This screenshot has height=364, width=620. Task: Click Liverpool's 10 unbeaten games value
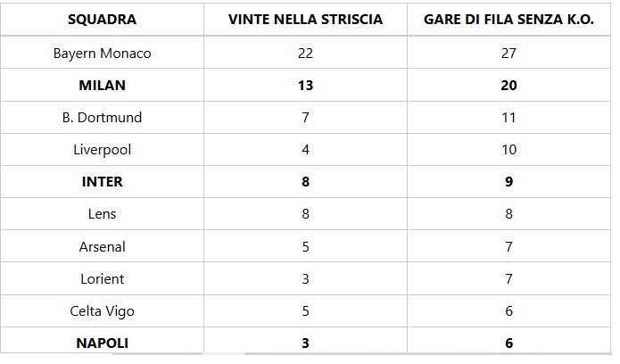[508, 150]
